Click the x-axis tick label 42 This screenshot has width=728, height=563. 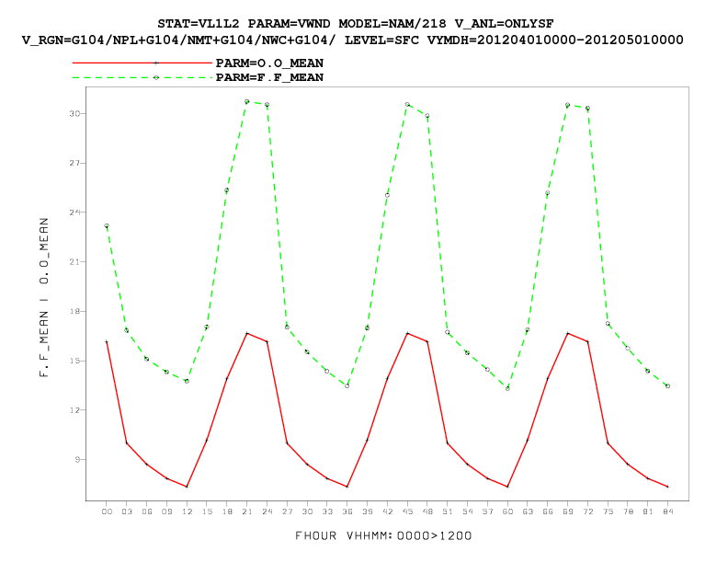pyautogui.click(x=387, y=511)
